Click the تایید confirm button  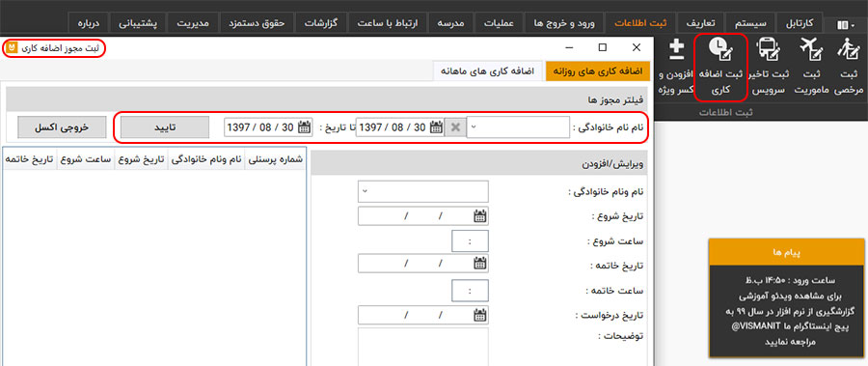pyautogui.click(x=165, y=127)
